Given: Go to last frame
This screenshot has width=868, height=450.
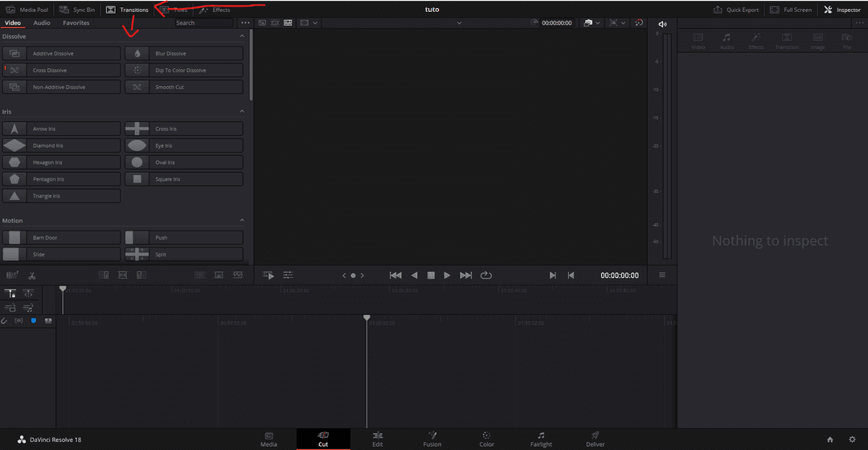Looking at the screenshot, I should click(x=465, y=275).
